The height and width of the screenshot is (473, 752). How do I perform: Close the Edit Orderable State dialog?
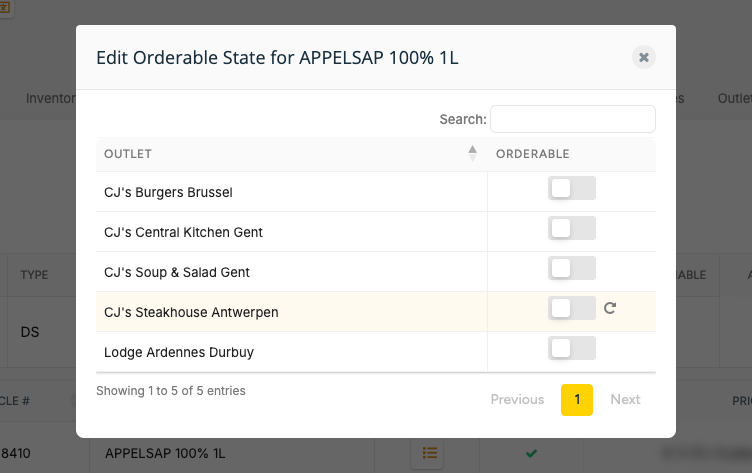click(644, 58)
